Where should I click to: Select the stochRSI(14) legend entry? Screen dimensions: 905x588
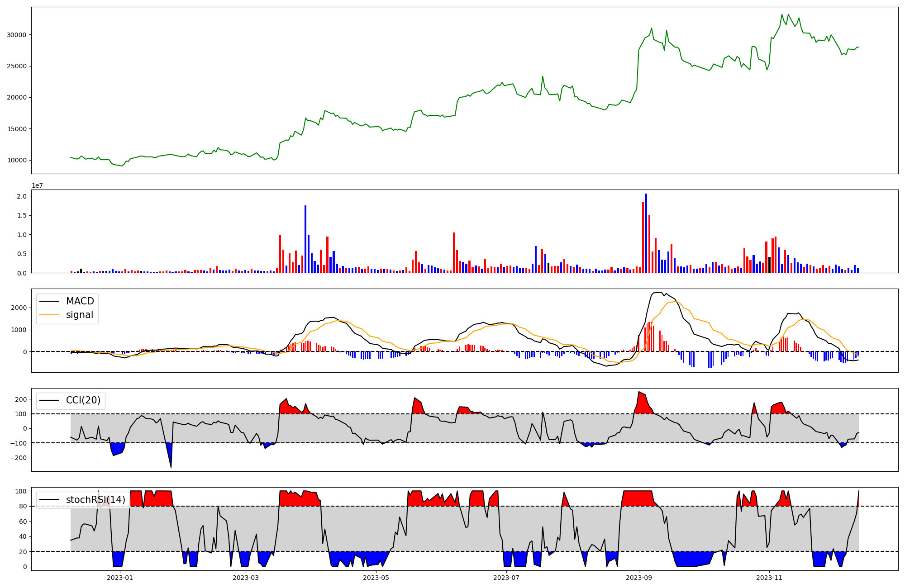(95, 499)
